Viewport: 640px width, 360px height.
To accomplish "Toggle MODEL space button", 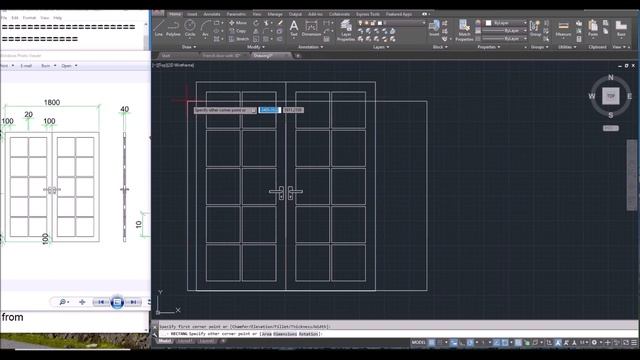I will (418, 343).
